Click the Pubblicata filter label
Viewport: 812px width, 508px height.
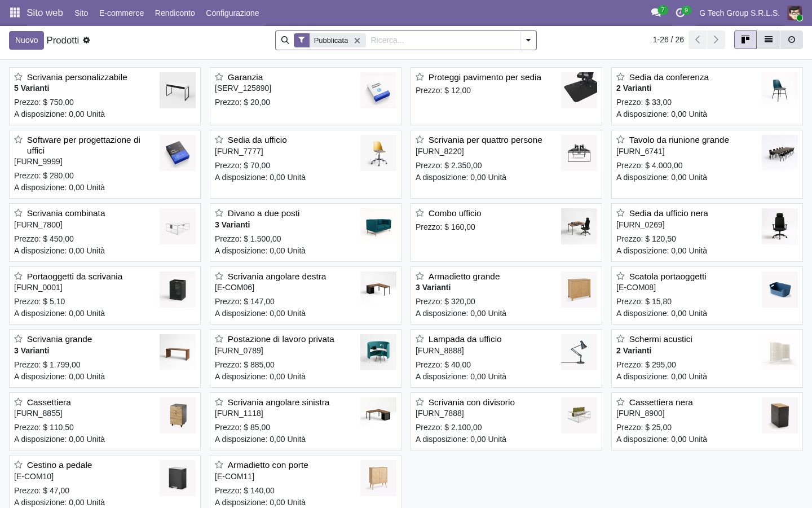pos(331,41)
